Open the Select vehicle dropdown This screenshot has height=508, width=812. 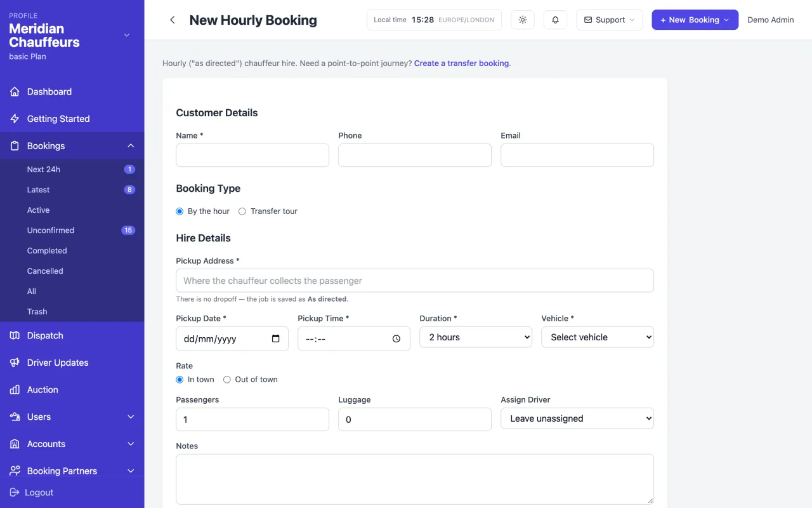598,337
